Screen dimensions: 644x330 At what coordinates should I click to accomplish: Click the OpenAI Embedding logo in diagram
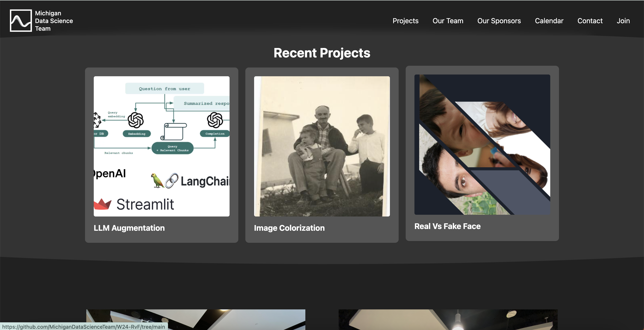pyautogui.click(x=136, y=120)
